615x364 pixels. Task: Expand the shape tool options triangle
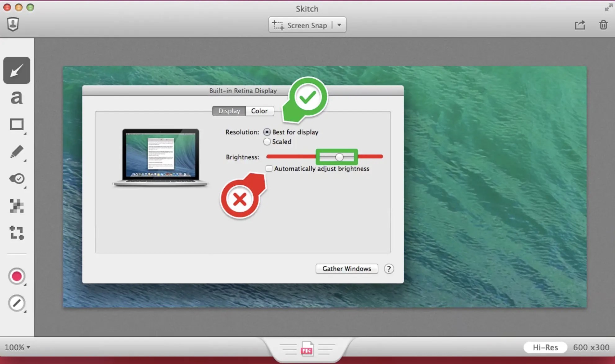(25, 134)
